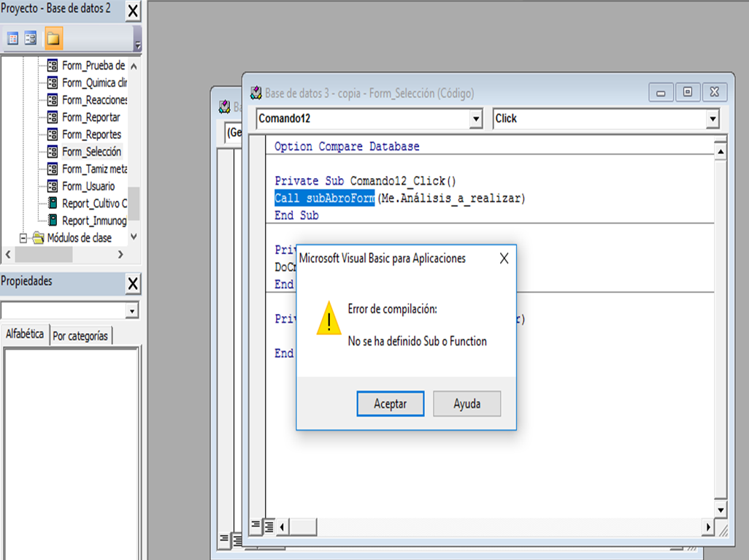Viewport: 749px width, 560px height.
Task: Toggle Folders view in Project panel
Action: coord(53,39)
